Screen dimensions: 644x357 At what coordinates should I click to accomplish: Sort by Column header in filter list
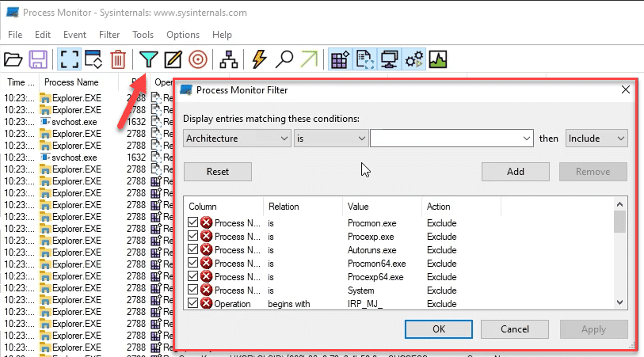[x=223, y=207]
